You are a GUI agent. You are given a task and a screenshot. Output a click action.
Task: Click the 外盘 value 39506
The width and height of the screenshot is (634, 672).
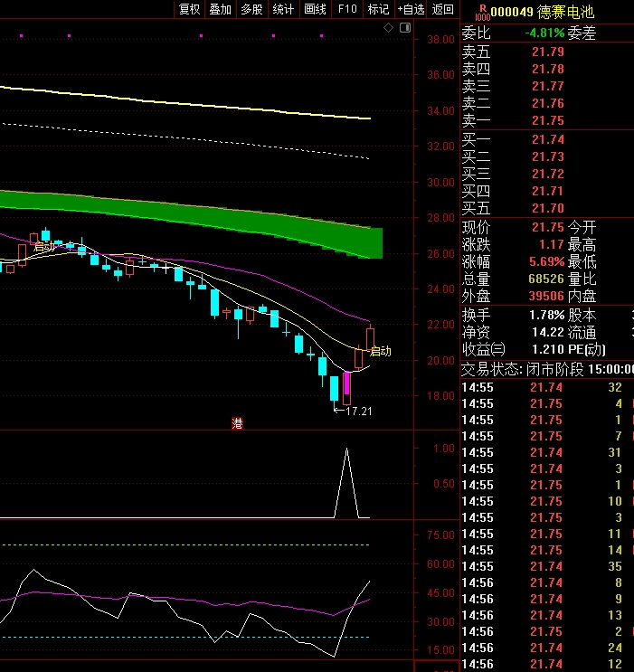(x=546, y=296)
